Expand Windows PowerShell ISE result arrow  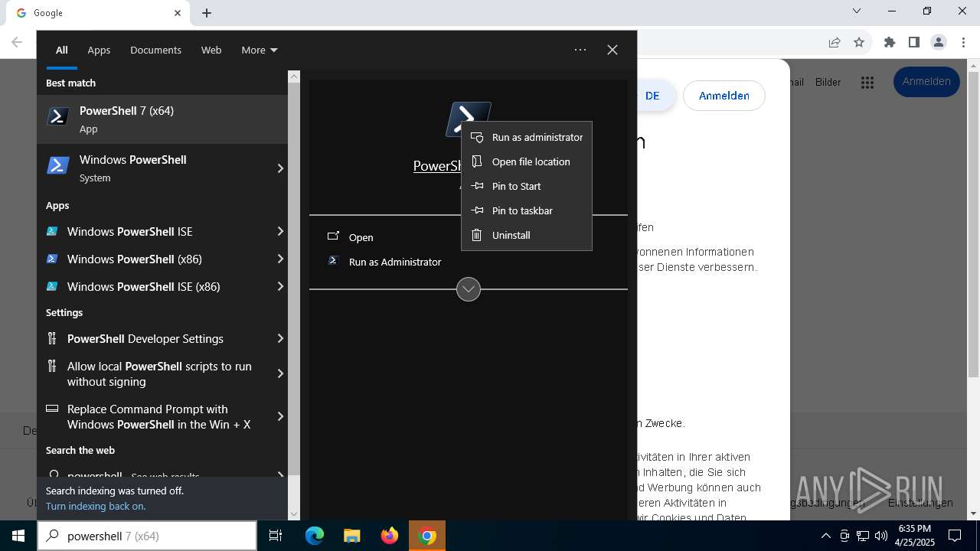[x=280, y=231]
